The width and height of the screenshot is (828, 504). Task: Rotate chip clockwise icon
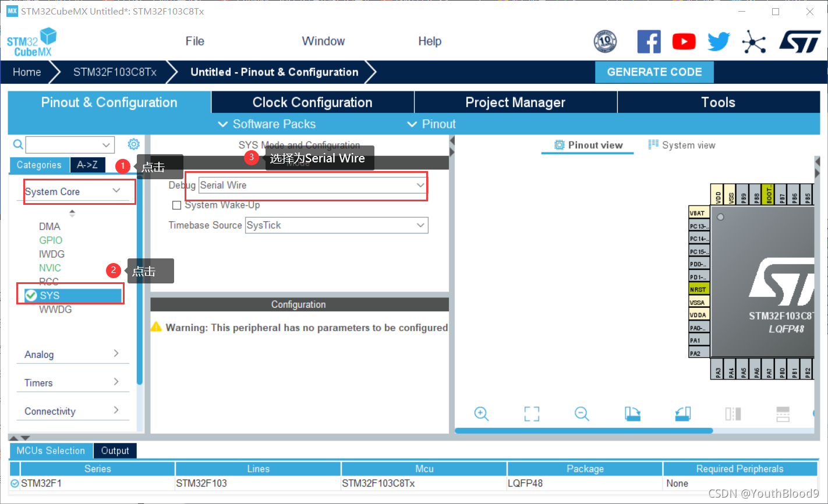coord(632,414)
